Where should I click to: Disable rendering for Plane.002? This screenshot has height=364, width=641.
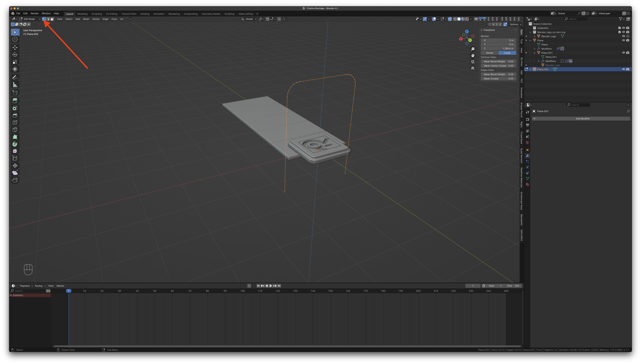[x=628, y=69]
